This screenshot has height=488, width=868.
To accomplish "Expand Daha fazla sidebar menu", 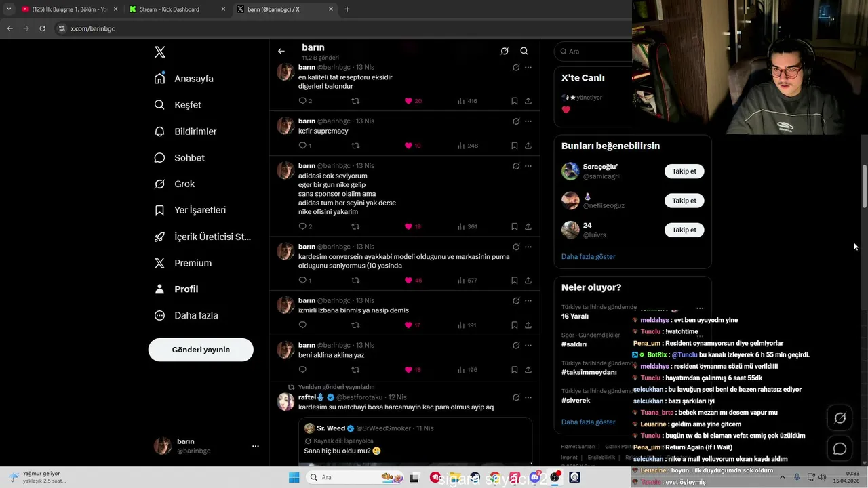I will (186, 315).
